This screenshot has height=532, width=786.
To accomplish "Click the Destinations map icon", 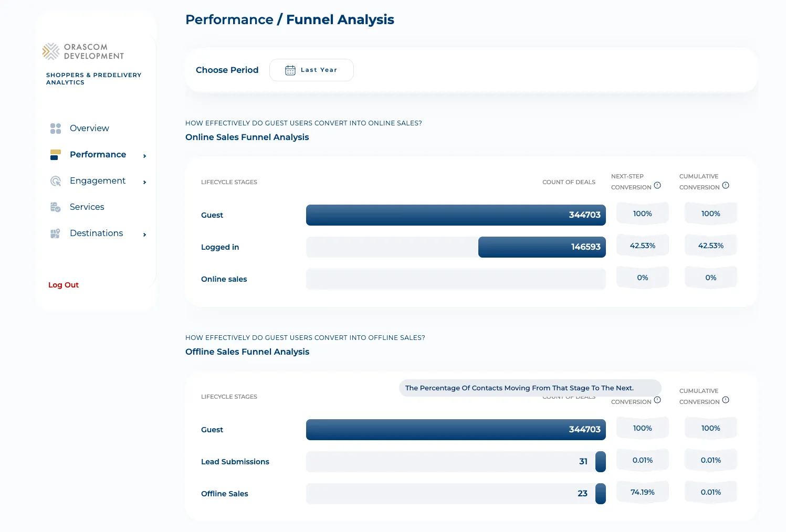I will coord(55,233).
